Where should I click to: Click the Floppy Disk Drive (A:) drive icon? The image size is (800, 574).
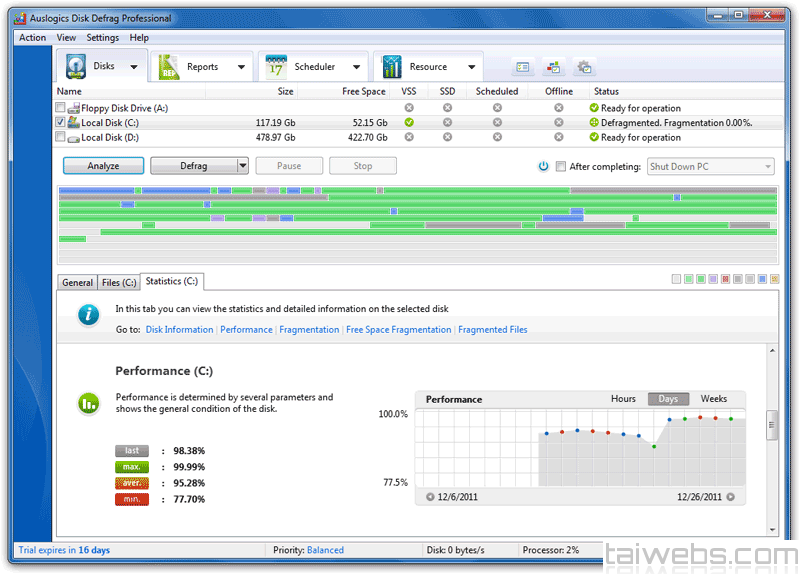pyautogui.click(x=73, y=108)
